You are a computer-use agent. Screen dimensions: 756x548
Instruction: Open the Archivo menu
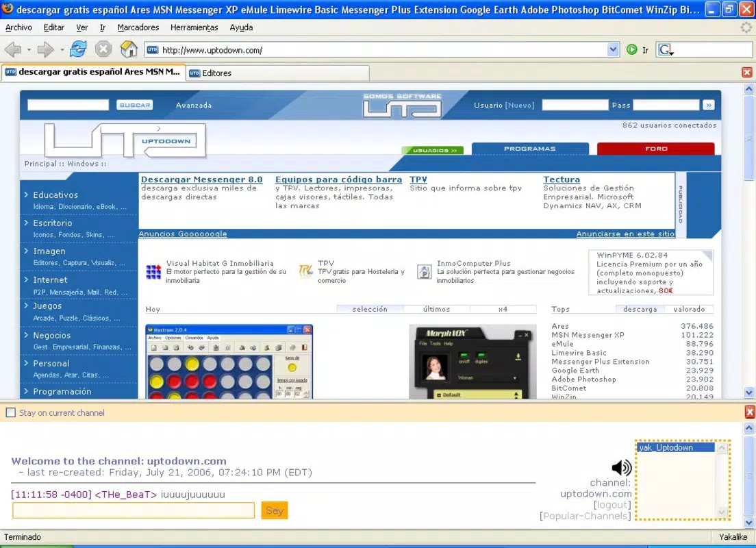[x=18, y=27]
